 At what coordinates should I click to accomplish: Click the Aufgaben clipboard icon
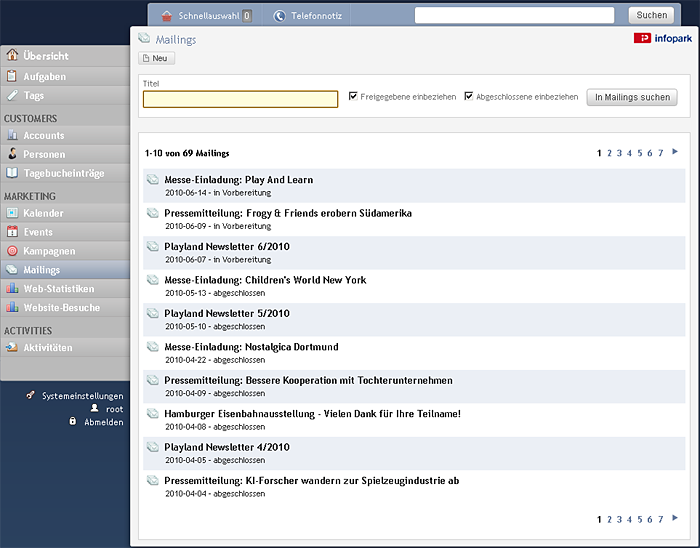point(12,76)
